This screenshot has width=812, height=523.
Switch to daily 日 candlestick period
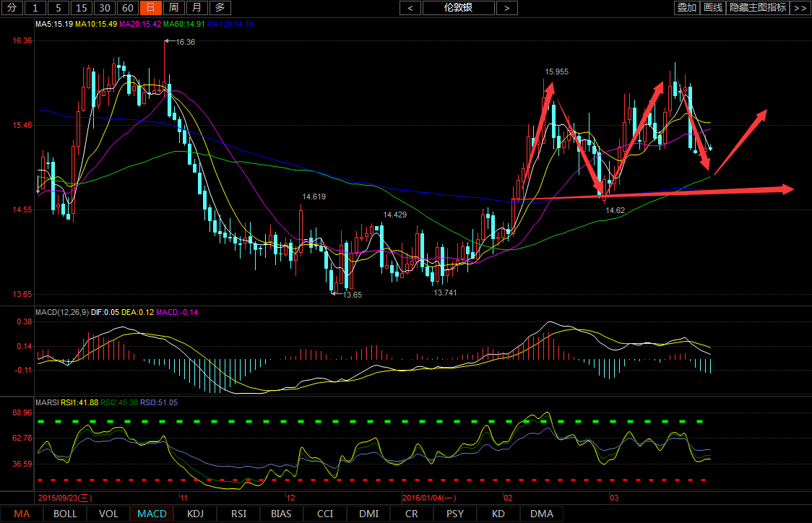[x=150, y=8]
